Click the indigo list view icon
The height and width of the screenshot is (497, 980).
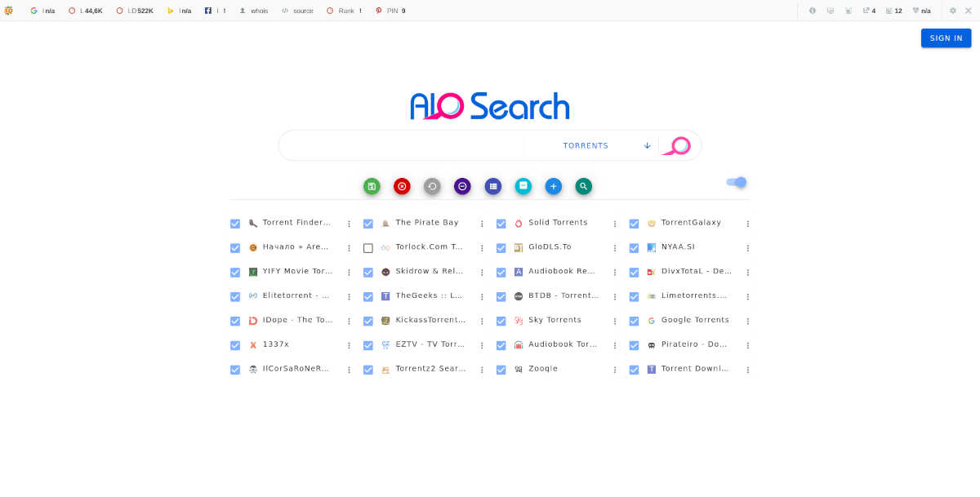click(492, 186)
